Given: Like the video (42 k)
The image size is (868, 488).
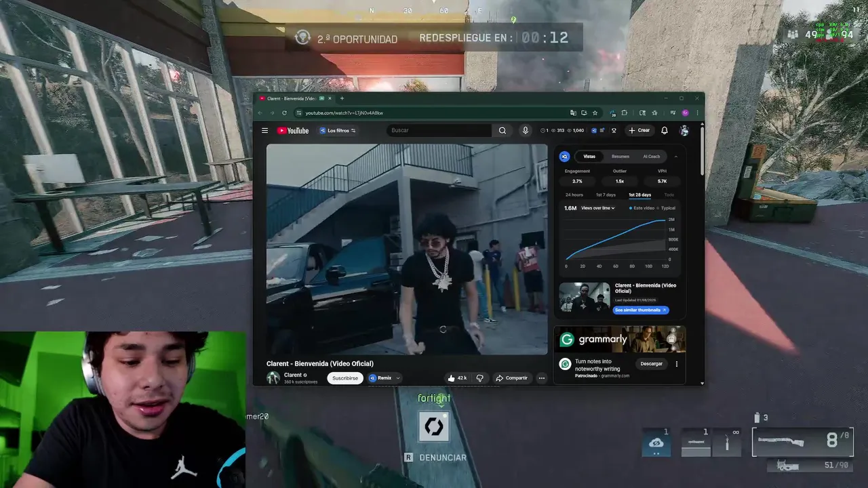Looking at the screenshot, I should tap(457, 378).
